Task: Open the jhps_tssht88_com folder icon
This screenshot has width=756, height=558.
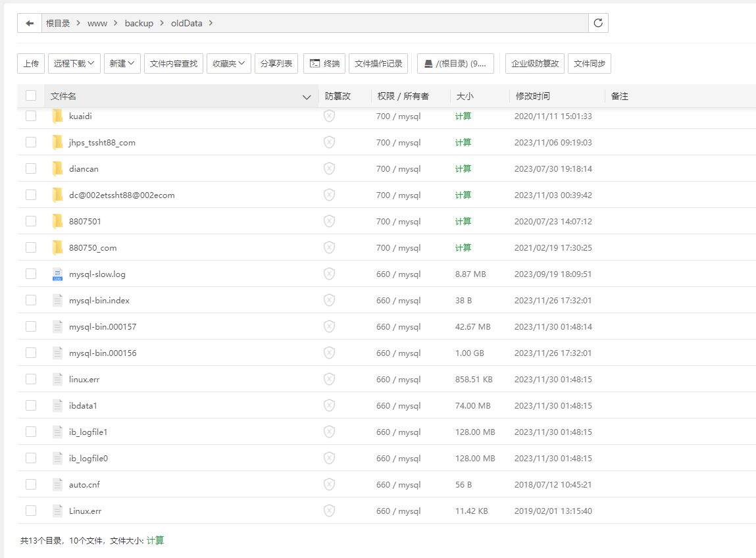Action: tap(57, 142)
